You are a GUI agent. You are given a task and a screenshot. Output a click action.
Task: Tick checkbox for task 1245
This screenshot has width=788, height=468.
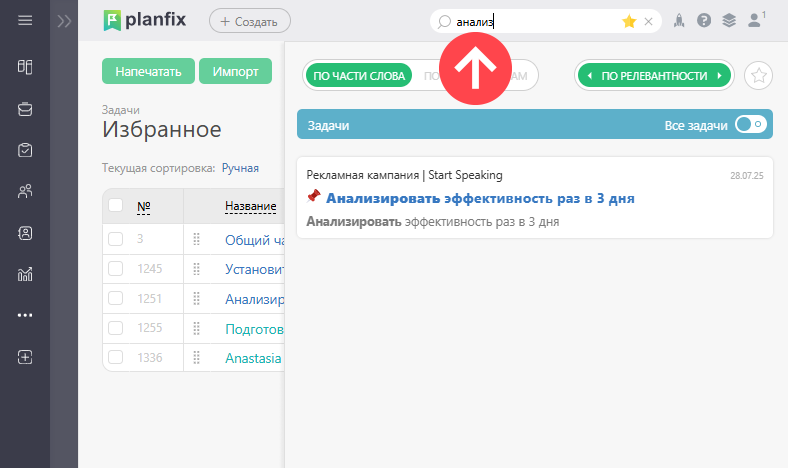[x=116, y=268]
